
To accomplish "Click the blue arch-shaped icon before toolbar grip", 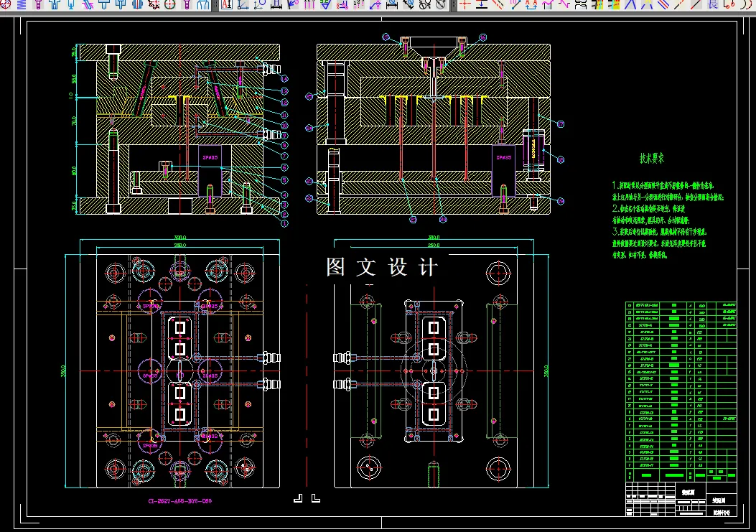I will pyautogui.click(x=202, y=4).
